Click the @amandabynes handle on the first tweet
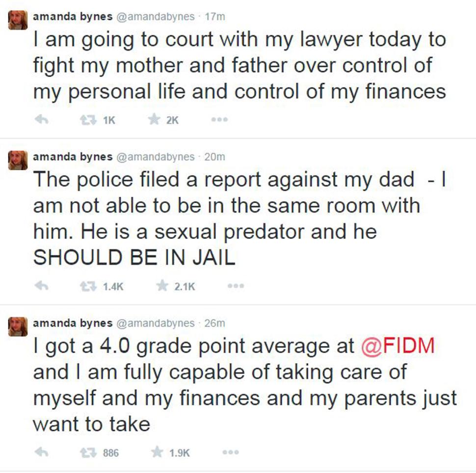 click(155, 16)
